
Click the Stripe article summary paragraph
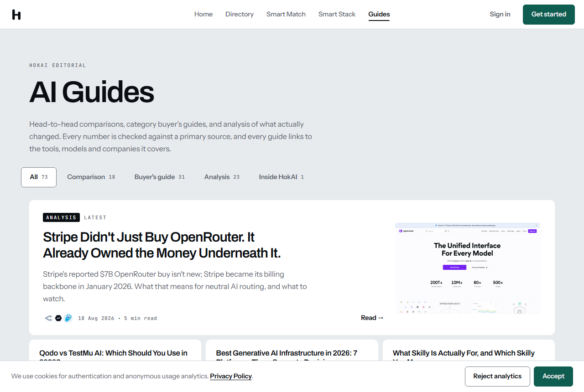pos(175,286)
